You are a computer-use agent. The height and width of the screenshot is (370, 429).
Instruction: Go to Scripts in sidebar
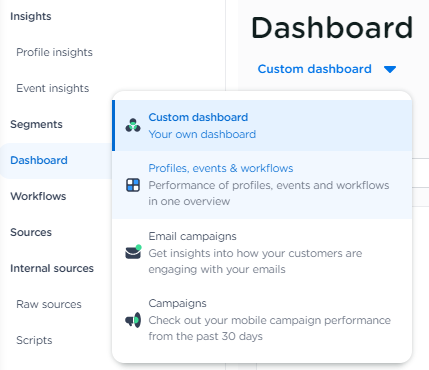tap(34, 340)
